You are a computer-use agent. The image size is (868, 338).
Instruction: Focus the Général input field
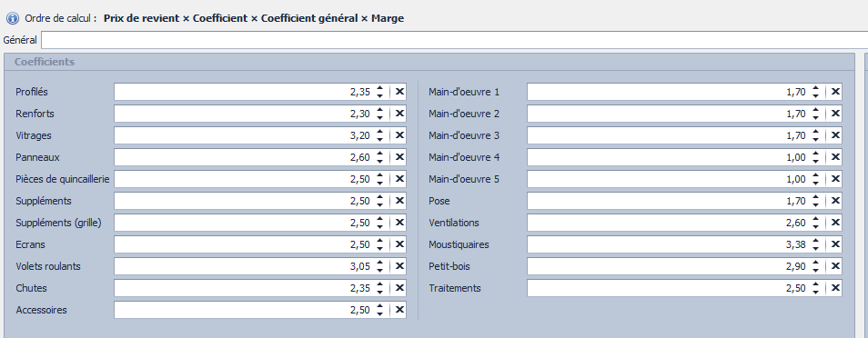click(454, 40)
